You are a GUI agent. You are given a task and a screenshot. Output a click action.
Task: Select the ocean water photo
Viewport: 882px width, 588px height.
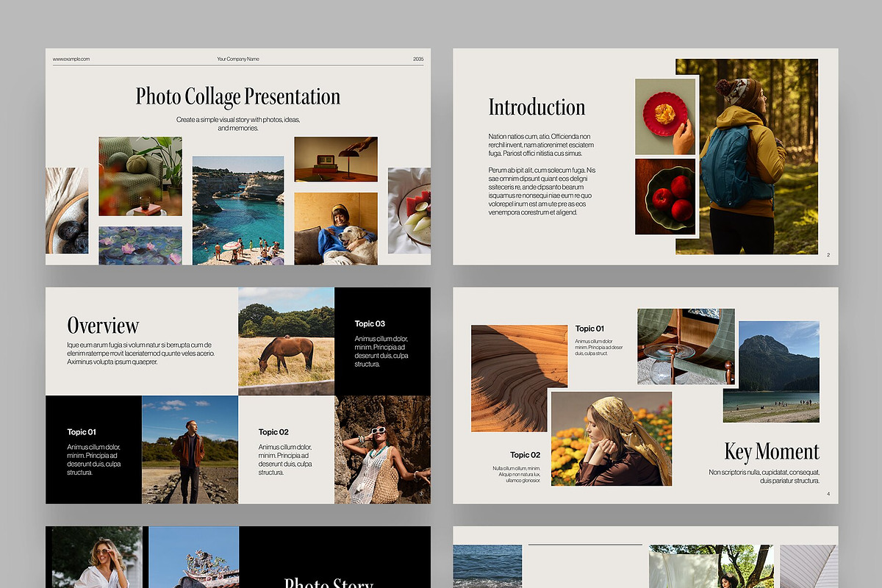[487, 566]
